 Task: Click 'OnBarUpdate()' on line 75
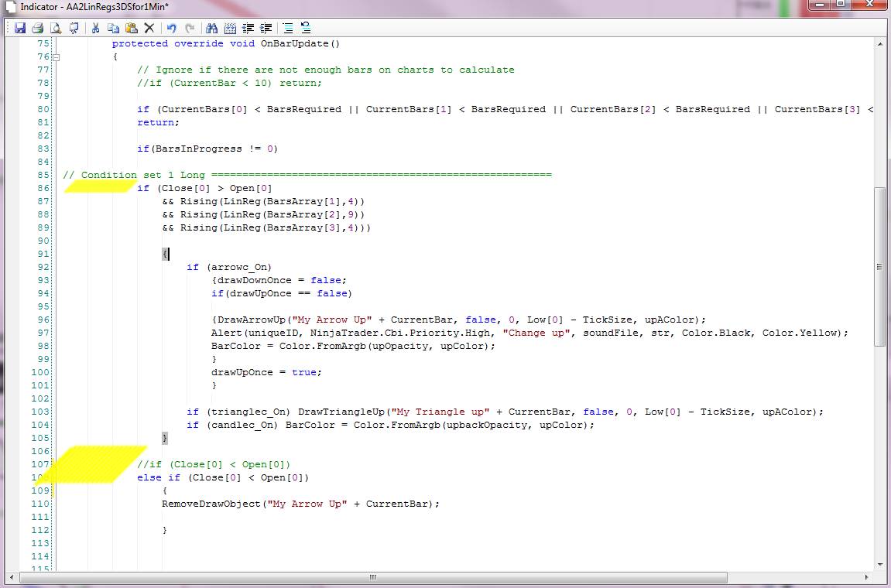pyautogui.click(x=300, y=44)
